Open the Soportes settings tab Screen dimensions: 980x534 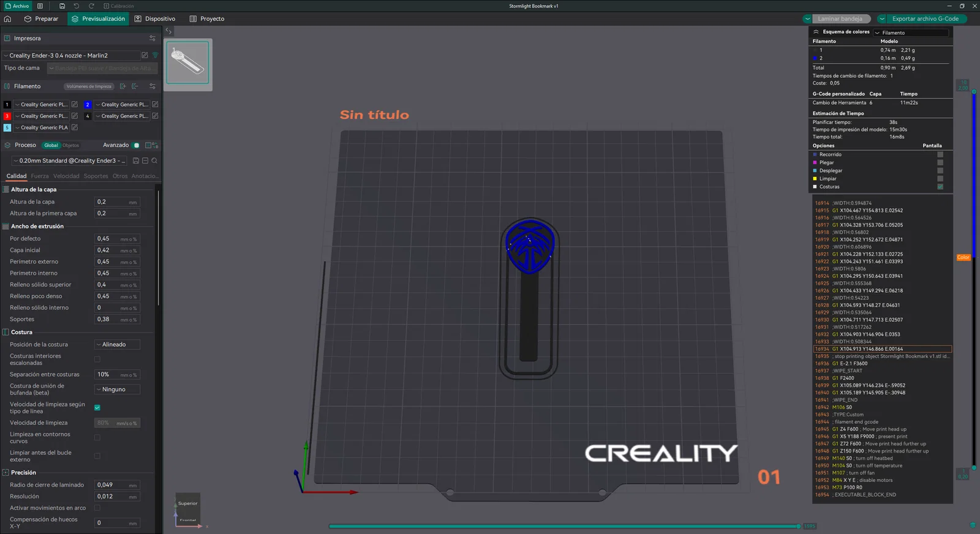tap(96, 176)
